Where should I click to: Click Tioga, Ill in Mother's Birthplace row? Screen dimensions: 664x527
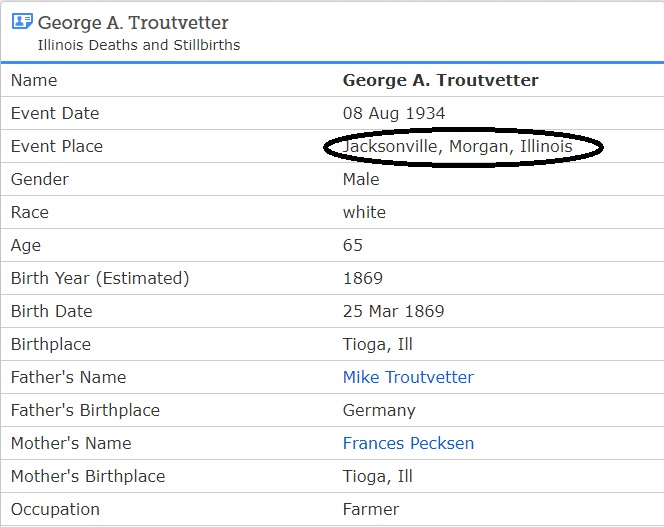[x=377, y=476]
